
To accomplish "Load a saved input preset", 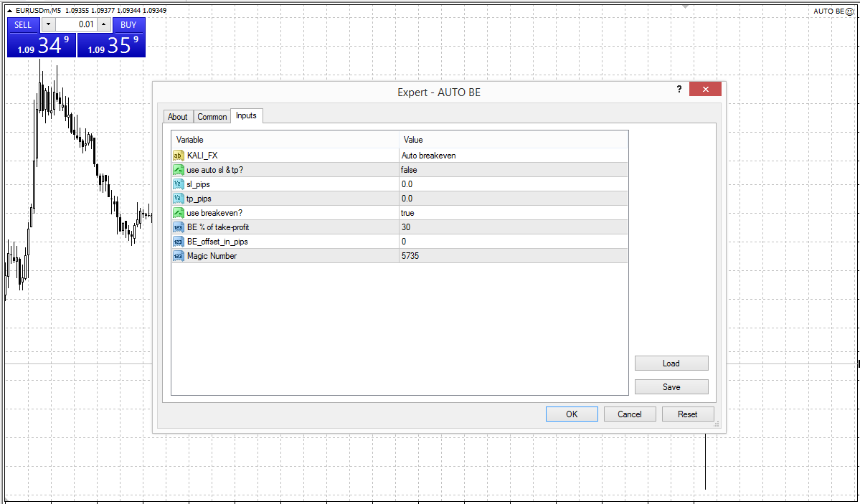I will [x=671, y=363].
